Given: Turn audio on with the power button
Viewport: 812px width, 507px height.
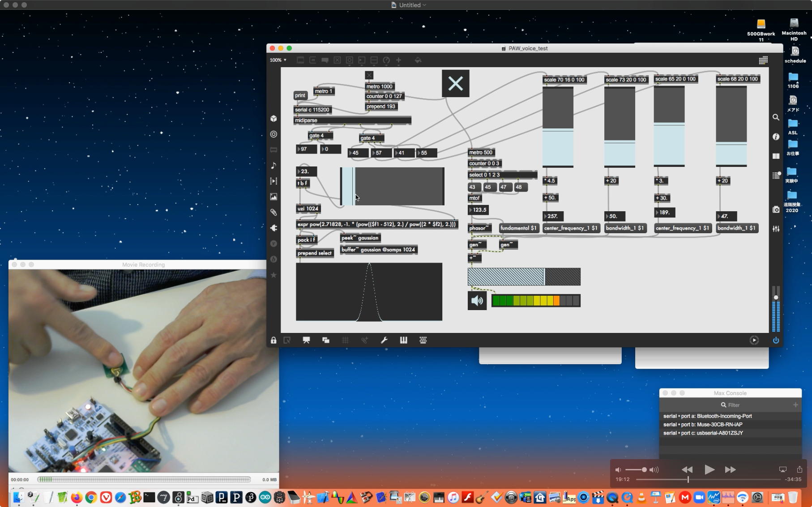Looking at the screenshot, I should pyautogui.click(x=776, y=341).
